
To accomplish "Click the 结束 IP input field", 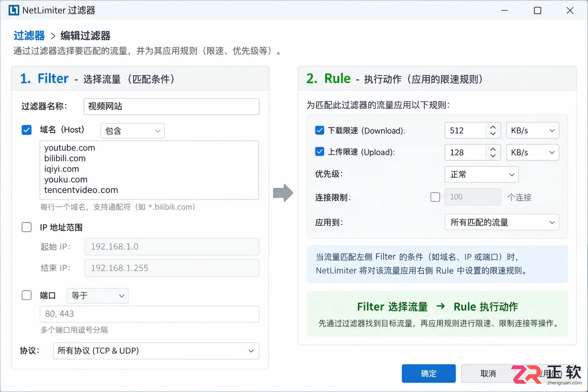I will click(x=172, y=268).
